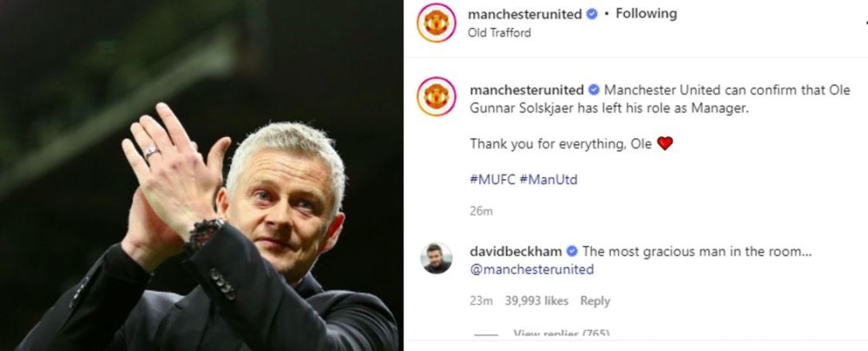
Task: Open the #ManUtd hashtag
Action: 549,180
